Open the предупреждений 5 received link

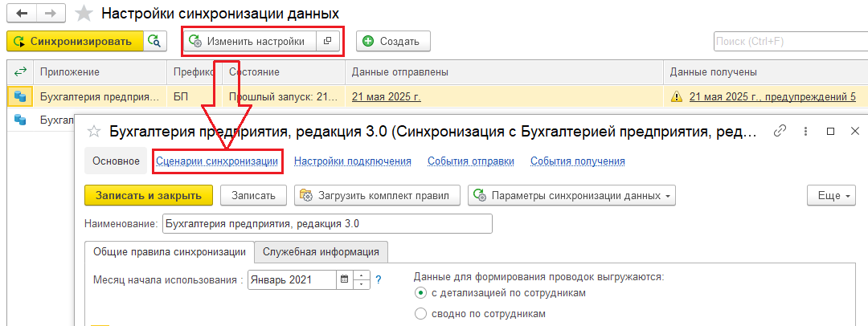(772, 97)
